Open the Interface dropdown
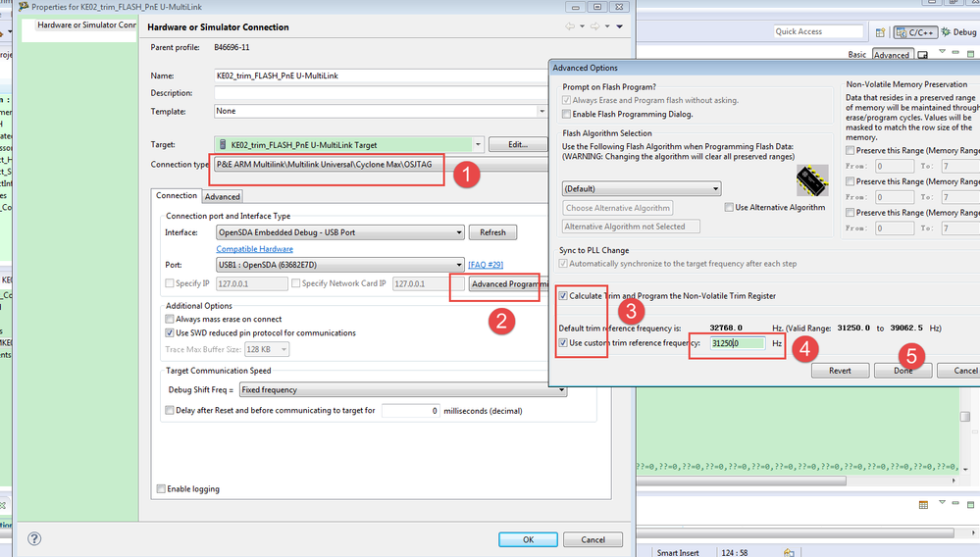The height and width of the screenshot is (557, 980). [x=459, y=232]
